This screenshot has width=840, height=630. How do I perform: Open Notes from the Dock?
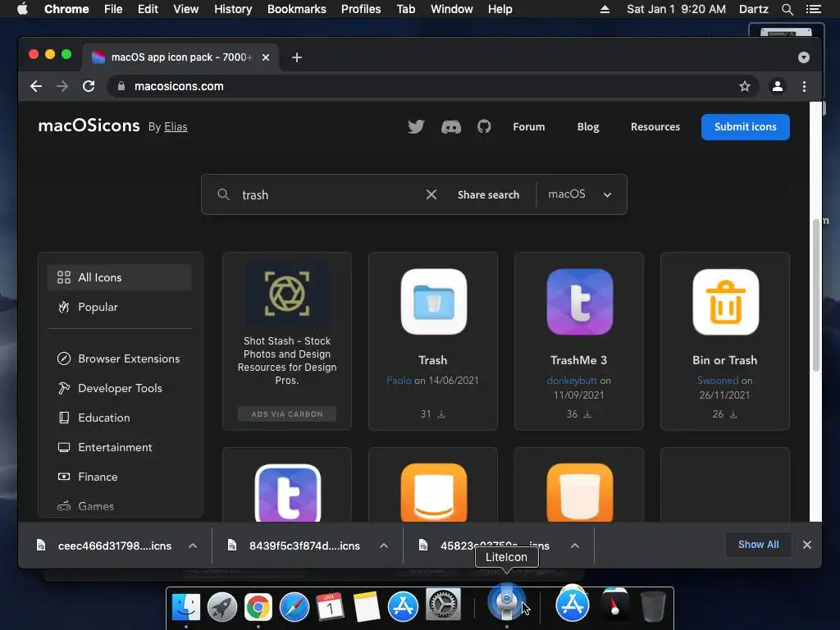367,606
